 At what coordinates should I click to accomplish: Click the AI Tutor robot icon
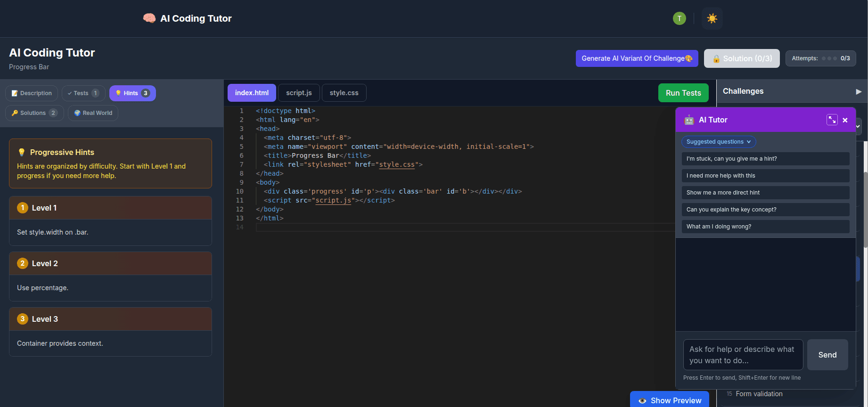[x=689, y=120]
